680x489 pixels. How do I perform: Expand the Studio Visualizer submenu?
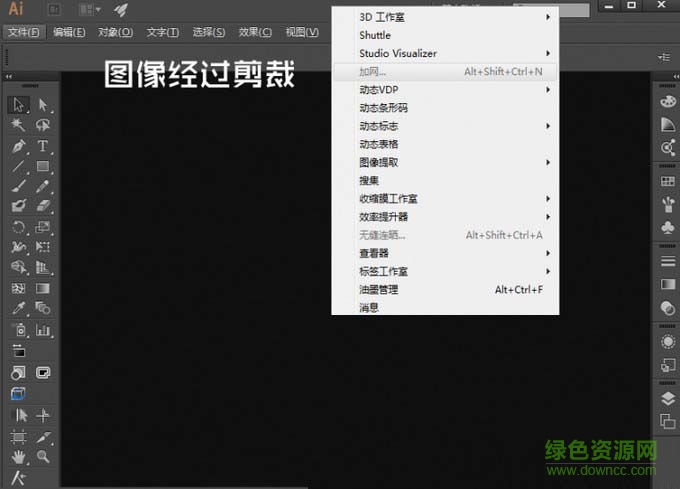coord(445,53)
